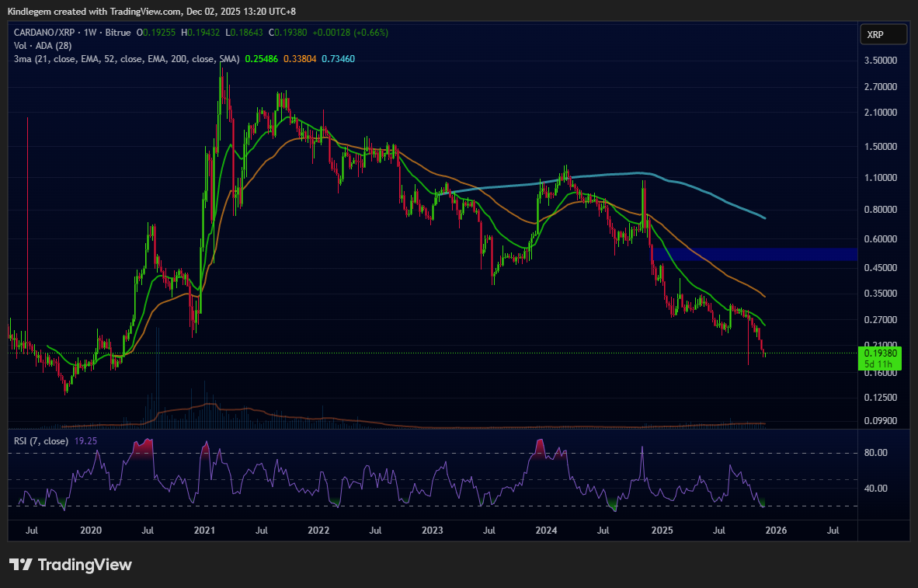This screenshot has width=918, height=588.
Task: Click the change value +0.00128 (+0.66%)
Action: point(350,33)
